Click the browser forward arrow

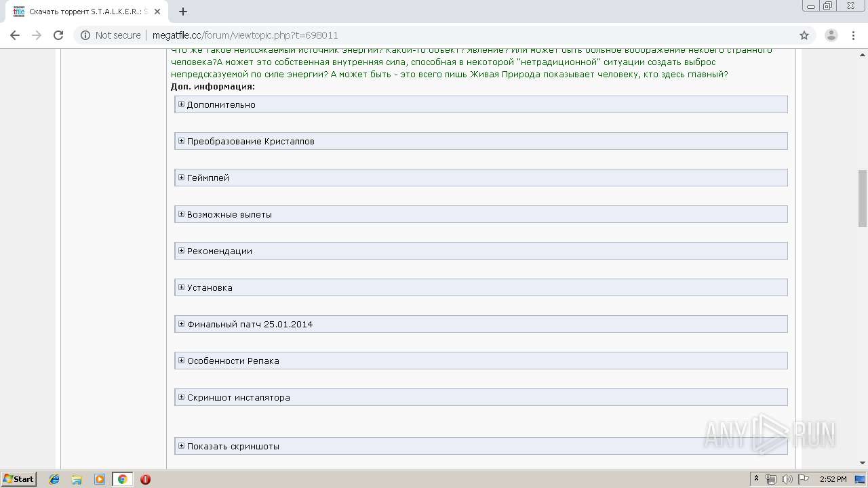pos(37,35)
